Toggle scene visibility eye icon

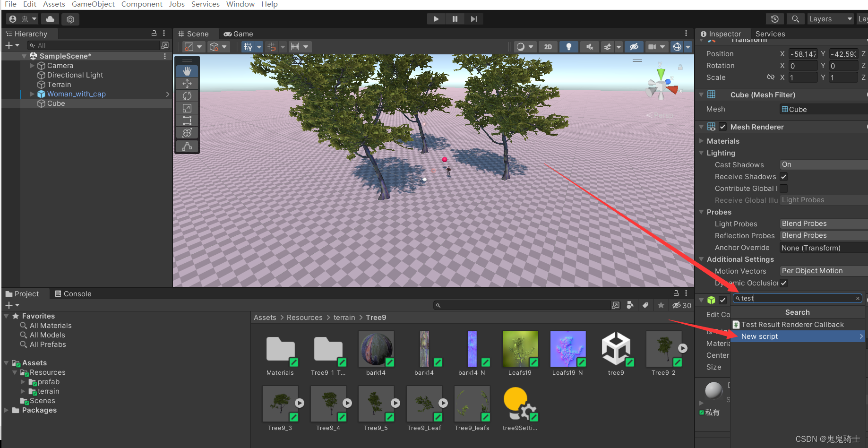[634, 47]
